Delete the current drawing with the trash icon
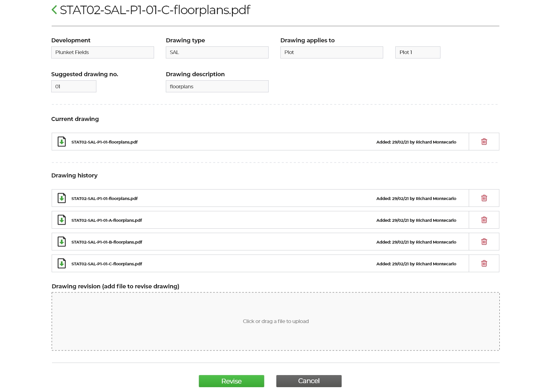 coord(484,142)
